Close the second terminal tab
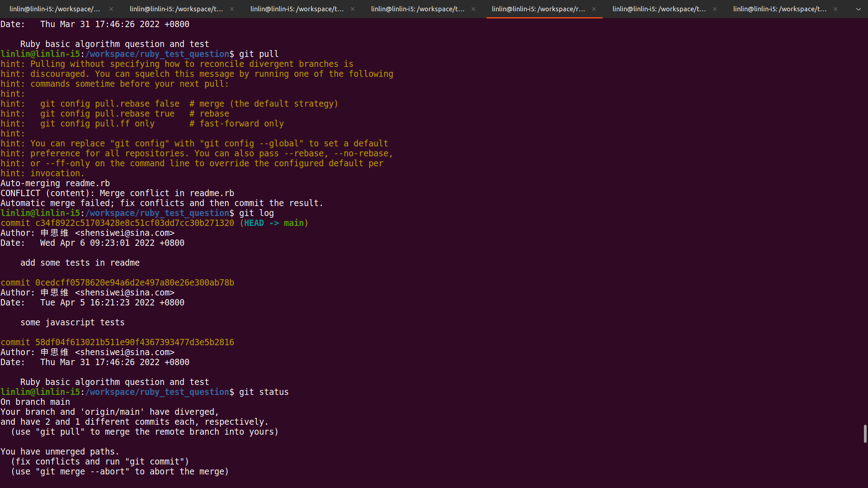The height and width of the screenshot is (488, 868). point(232,9)
